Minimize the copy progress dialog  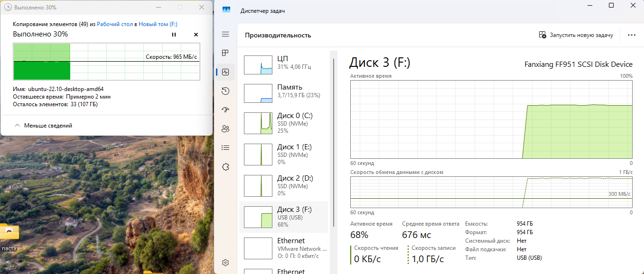158,8
